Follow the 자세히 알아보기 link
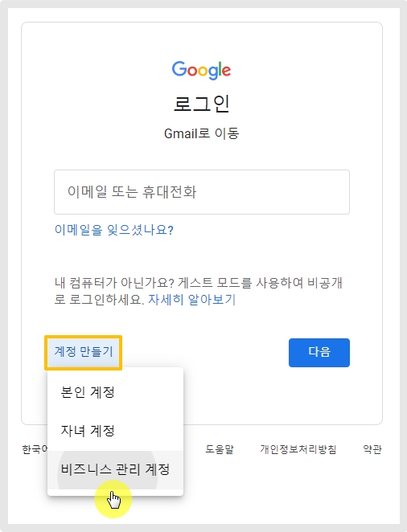 coord(191,299)
